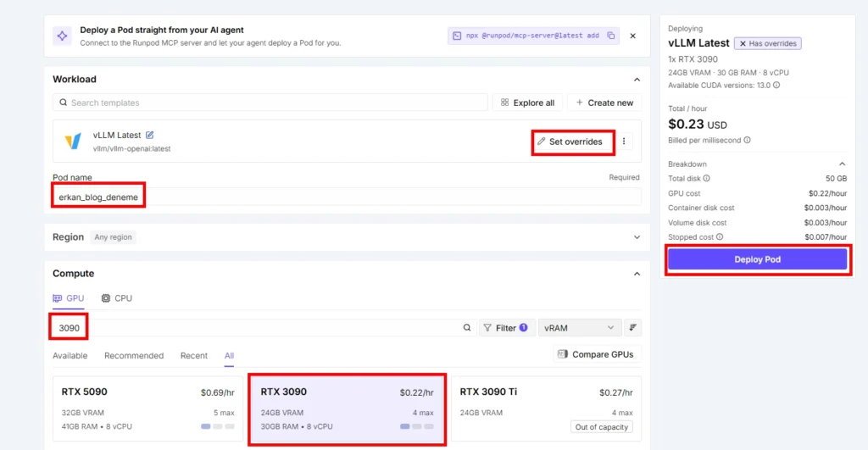Open the vLLM template three-dot menu
This screenshot has height=450, width=868.
tap(624, 142)
